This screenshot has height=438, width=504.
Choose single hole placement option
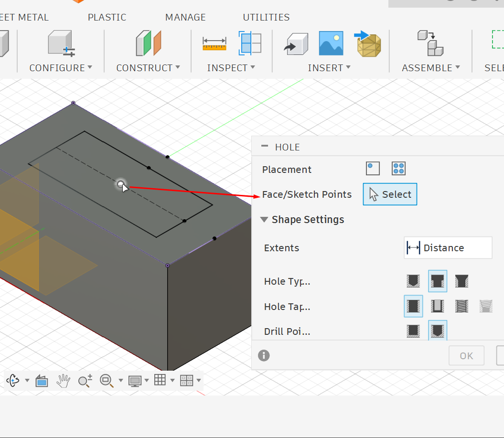[x=373, y=169]
